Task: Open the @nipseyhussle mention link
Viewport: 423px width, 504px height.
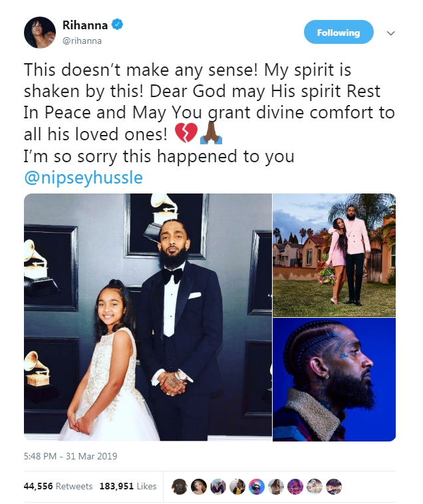Action: coord(83,178)
